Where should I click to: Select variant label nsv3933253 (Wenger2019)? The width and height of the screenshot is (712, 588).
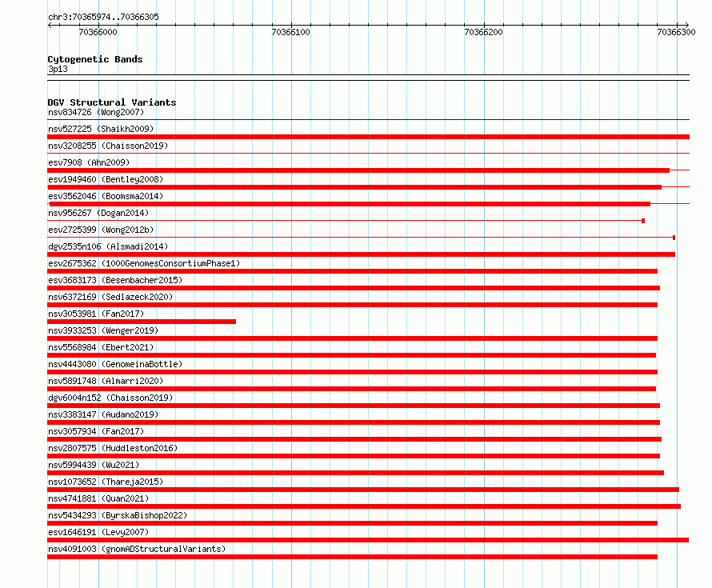[x=103, y=330]
